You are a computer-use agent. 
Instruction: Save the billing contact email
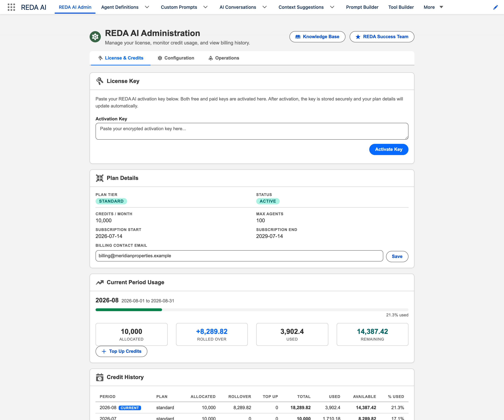tap(397, 256)
